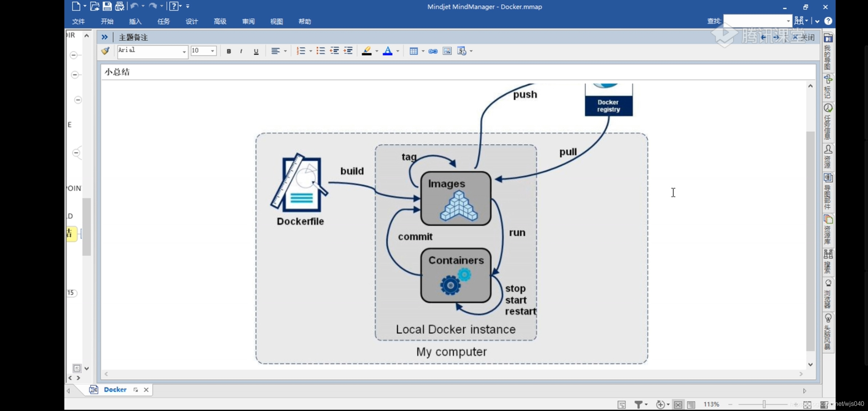Image resolution: width=868 pixels, height=411 pixels.
Task: Insert an image into the notes
Action: point(447,51)
